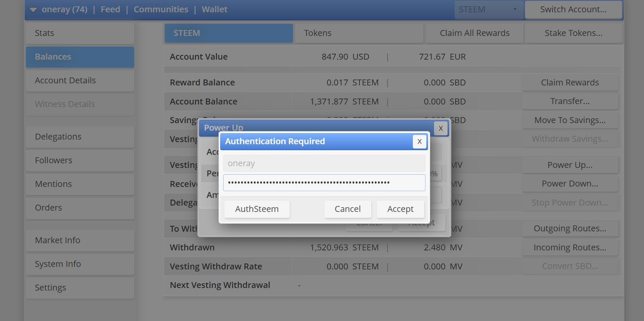The width and height of the screenshot is (644, 321).
Task: Open Orders in the sidebar
Action: [80, 208]
